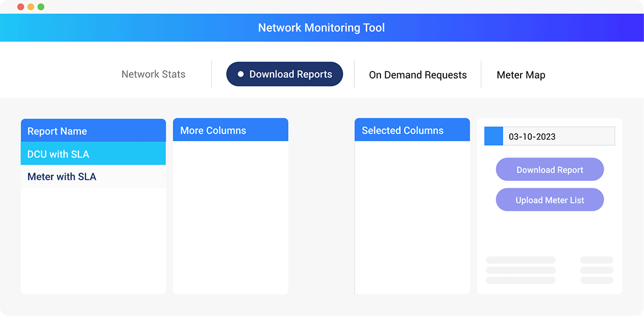Open the Download Reports tab
Screen dimensions: 644x316
(x=284, y=75)
